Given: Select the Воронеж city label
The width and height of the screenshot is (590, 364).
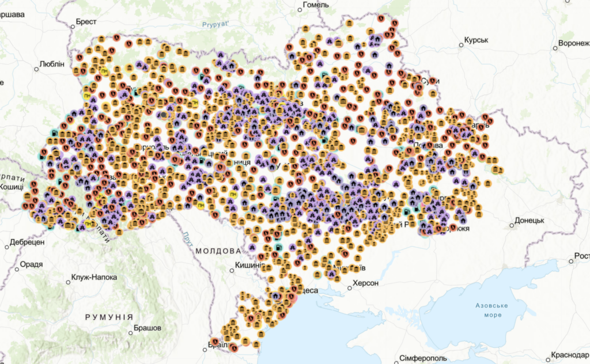Looking at the screenshot, I should pyautogui.click(x=574, y=43).
